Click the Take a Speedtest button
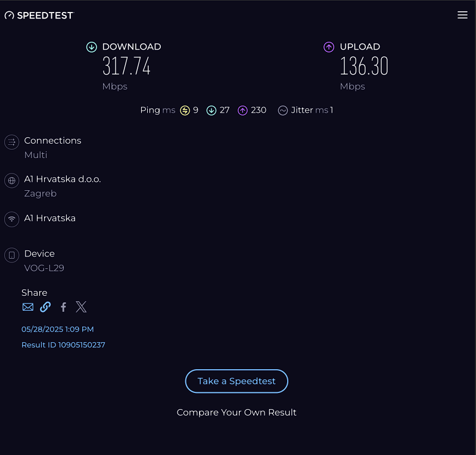 point(237,381)
